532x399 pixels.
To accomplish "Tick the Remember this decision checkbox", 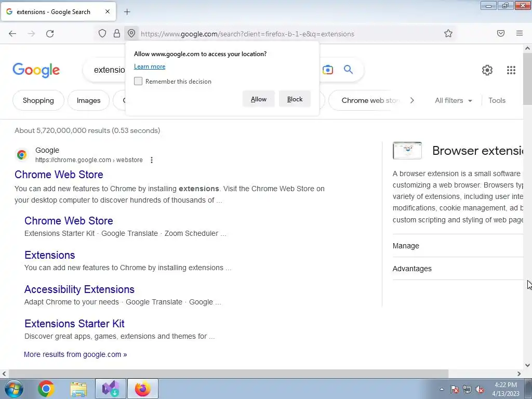I will [x=138, y=81].
